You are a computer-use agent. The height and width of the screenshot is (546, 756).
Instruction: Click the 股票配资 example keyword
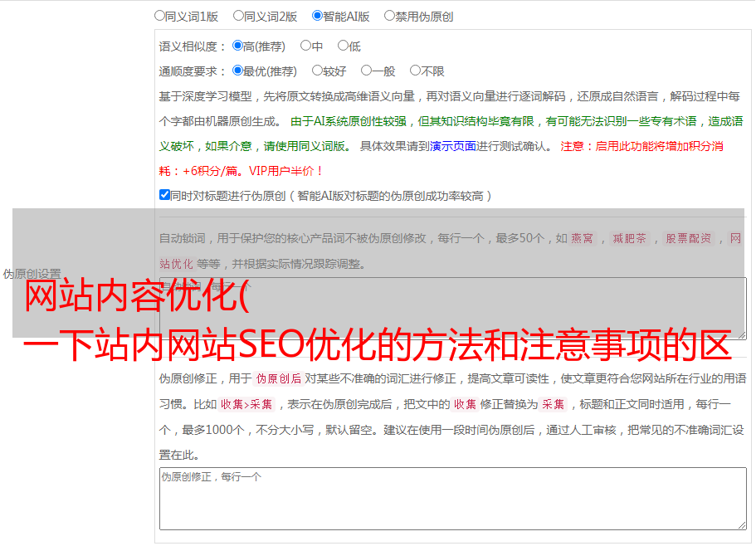point(688,238)
